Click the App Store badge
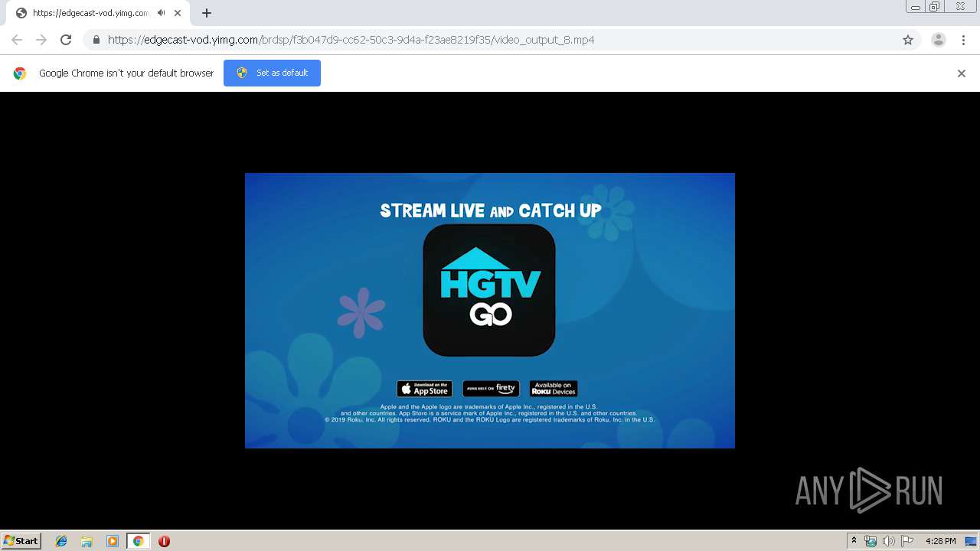The width and height of the screenshot is (980, 551). (425, 389)
